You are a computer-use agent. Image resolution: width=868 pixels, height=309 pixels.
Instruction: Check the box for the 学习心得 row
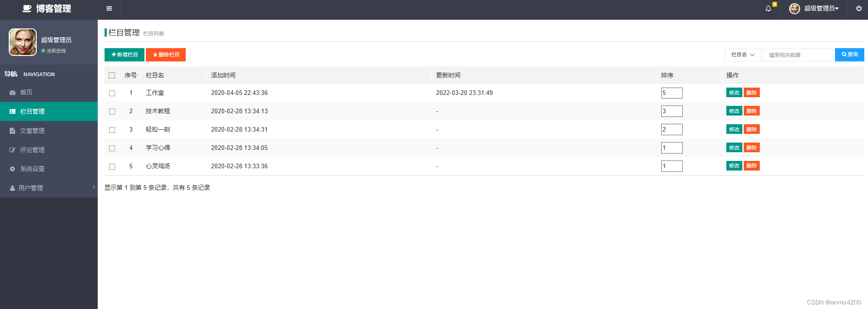coord(112,148)
